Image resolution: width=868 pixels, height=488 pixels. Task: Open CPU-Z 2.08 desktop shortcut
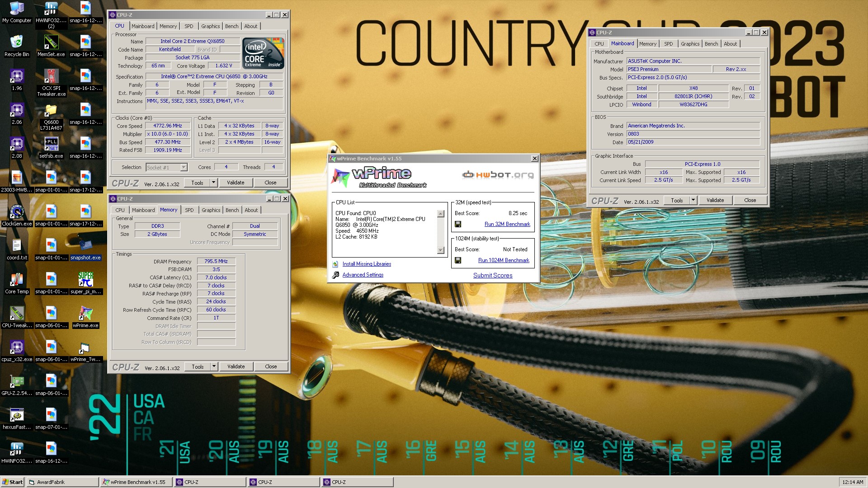[x=17, y=148]
